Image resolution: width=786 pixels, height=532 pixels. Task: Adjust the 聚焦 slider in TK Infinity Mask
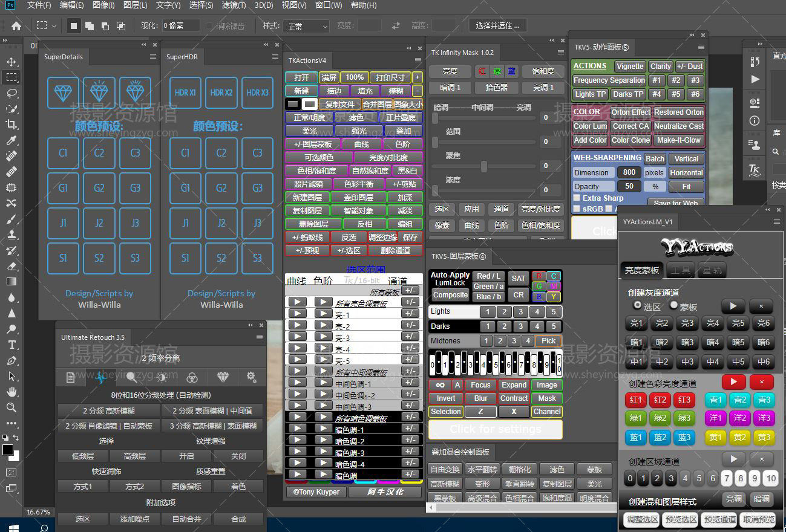[484, 166]
